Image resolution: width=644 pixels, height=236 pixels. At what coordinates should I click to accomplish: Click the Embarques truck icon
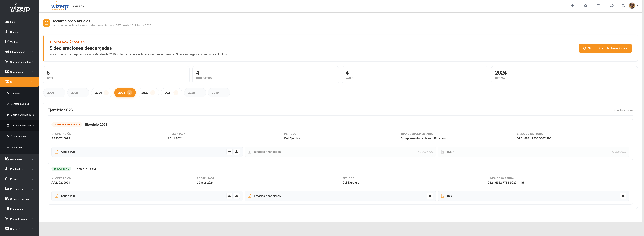coord(7,209)
